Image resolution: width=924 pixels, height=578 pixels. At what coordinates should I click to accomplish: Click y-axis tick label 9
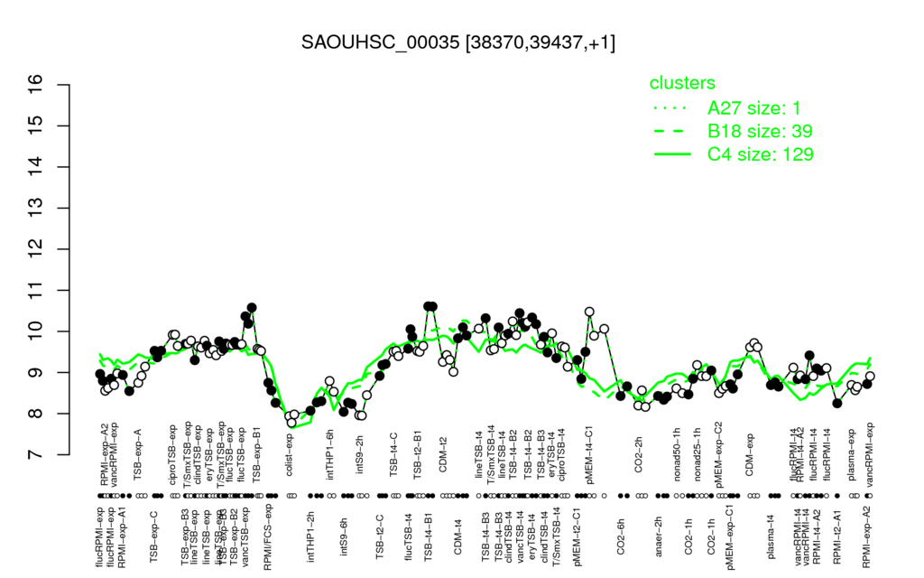click(36, 372)
